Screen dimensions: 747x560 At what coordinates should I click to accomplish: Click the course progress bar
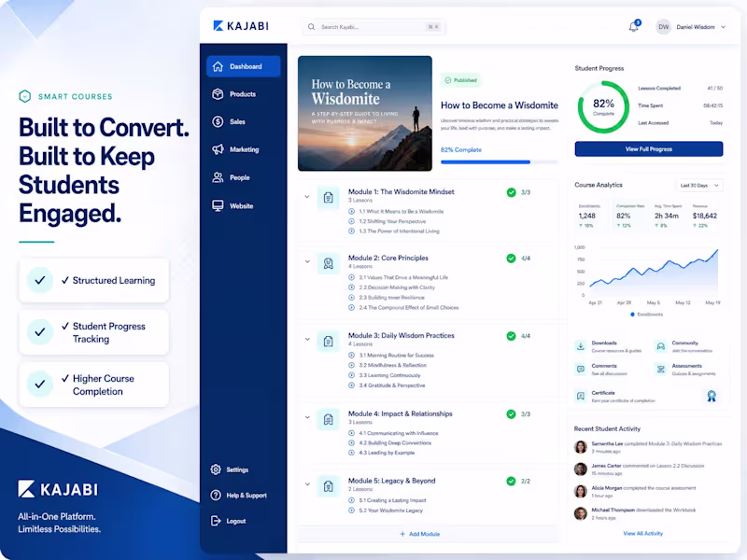(x=499, y=162)
